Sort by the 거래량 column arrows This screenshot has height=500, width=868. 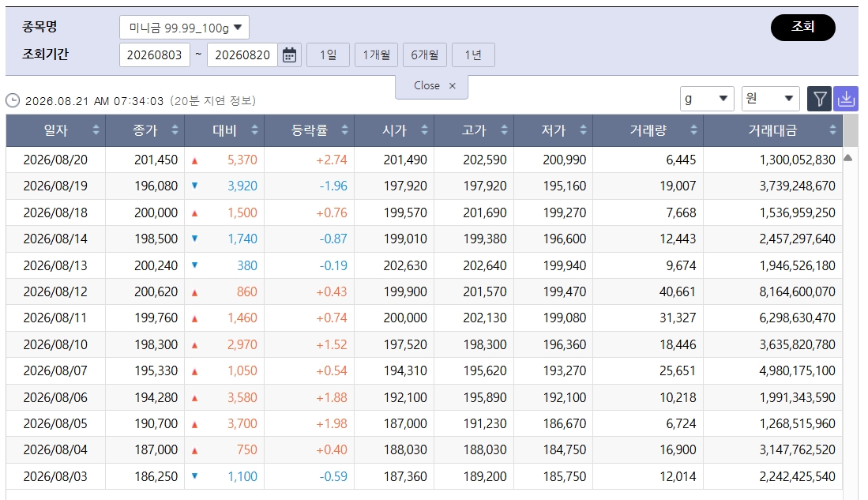point(693,130)
